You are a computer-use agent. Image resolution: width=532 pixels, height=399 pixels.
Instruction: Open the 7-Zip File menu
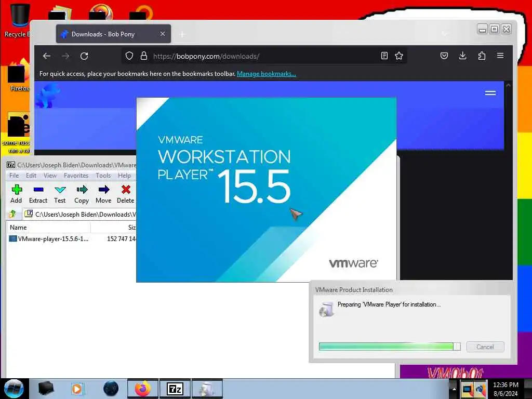click(x=14, y=176)
